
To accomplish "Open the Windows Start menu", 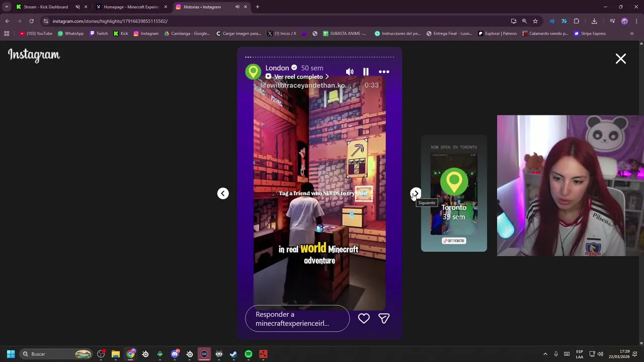I will point(11,354).
